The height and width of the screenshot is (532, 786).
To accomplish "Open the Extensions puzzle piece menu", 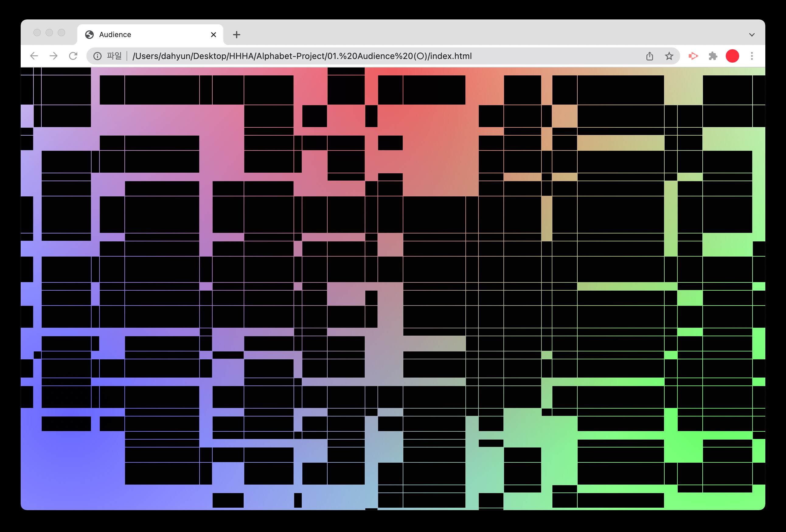I will tap(713, 56).
